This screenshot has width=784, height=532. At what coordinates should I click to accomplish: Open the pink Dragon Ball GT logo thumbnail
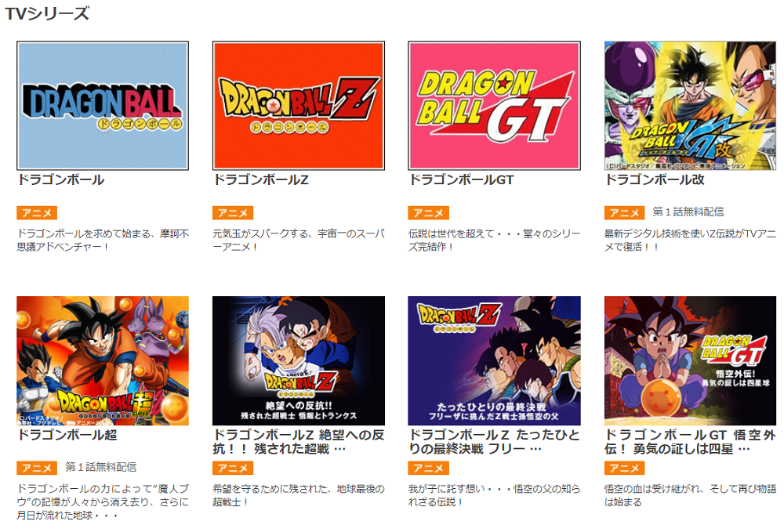(494, 106)
